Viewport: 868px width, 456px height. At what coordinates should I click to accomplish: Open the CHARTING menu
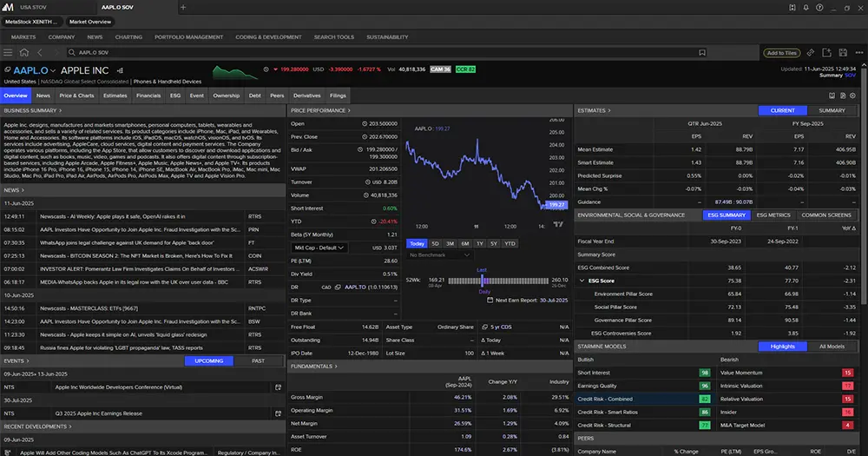(128, 37)
